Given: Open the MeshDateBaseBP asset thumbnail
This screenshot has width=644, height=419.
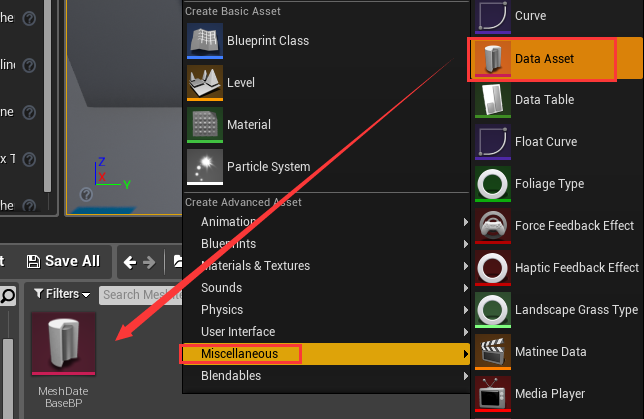Looking at the screenshot, I should click(x=64, y=345).
